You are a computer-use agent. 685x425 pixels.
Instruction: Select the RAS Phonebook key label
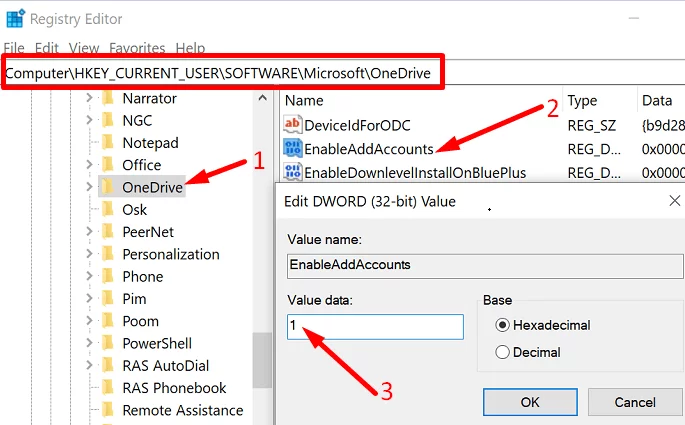click(x=174, y=388)
